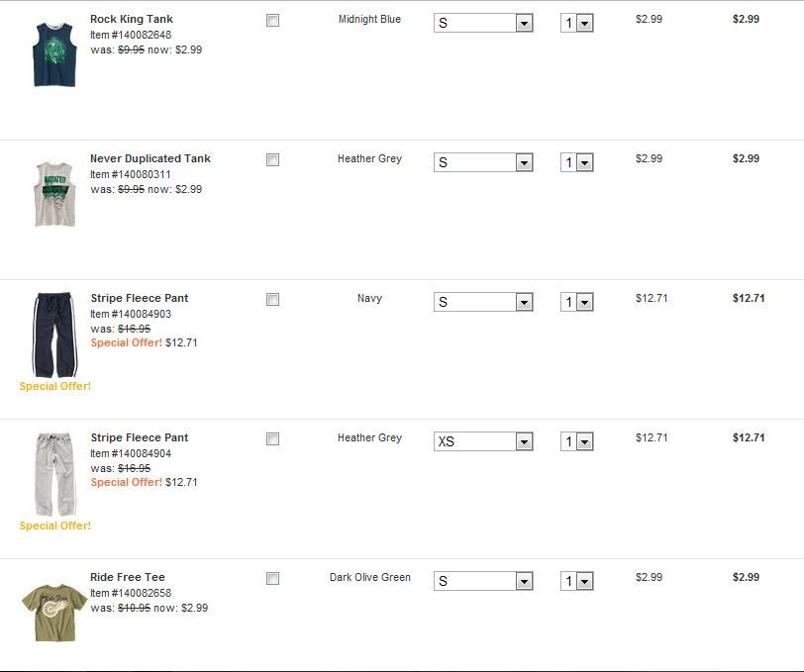This screenshot has width=804, height=672.
Task: Expand size dropdown for Navy Stripe Fleece Pant
Action: pos(483,302)
